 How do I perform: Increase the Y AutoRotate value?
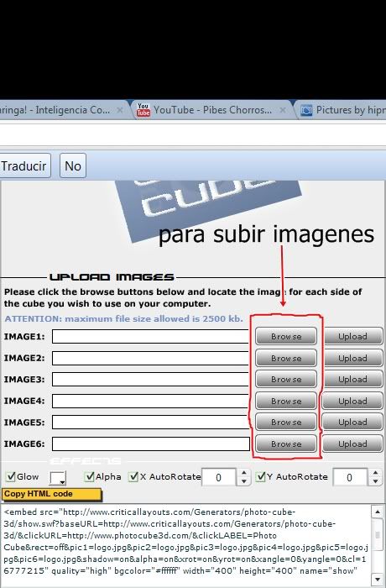[375, 472]
